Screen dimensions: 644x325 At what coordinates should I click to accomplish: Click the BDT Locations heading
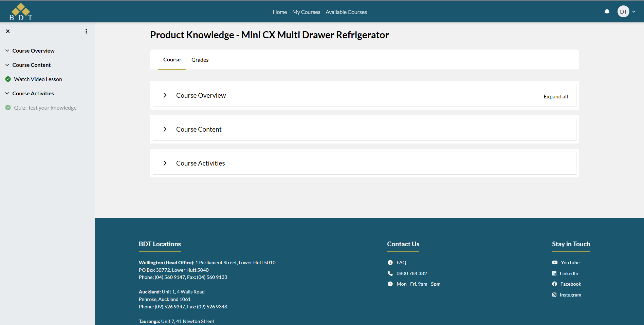(160, 244)
